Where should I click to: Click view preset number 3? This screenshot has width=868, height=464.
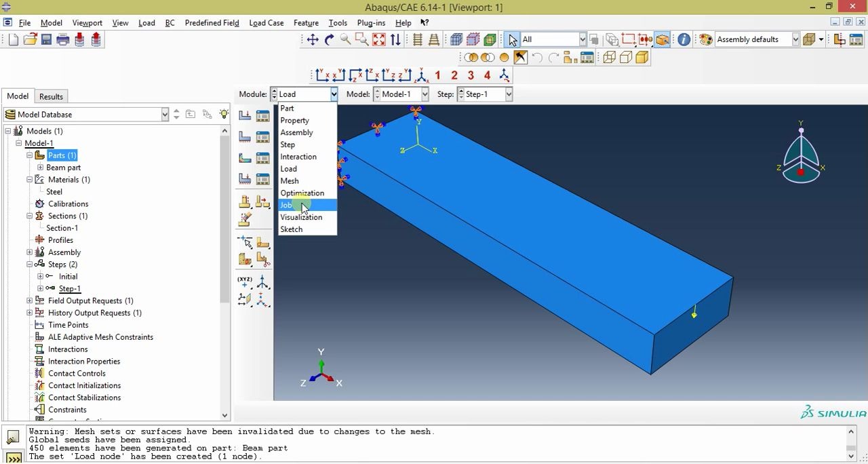[471, 75]
